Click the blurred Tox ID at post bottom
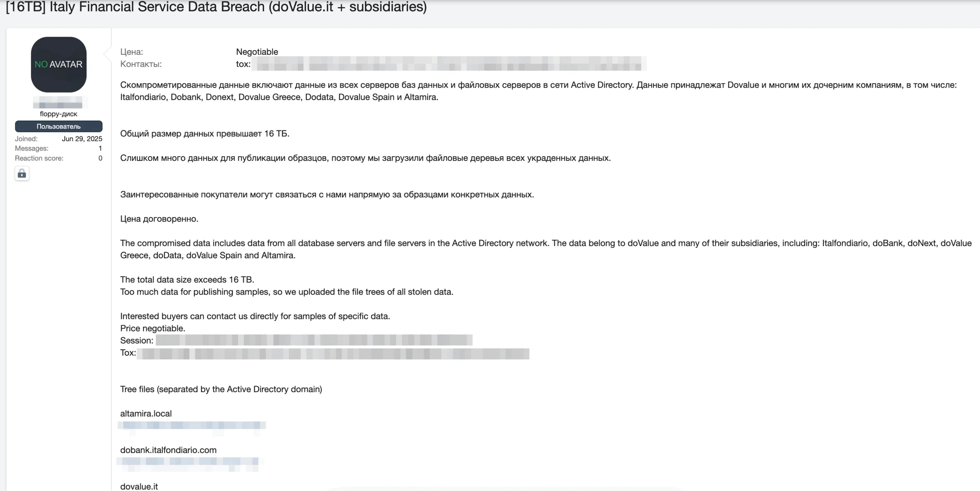 [x=333, y=354]
